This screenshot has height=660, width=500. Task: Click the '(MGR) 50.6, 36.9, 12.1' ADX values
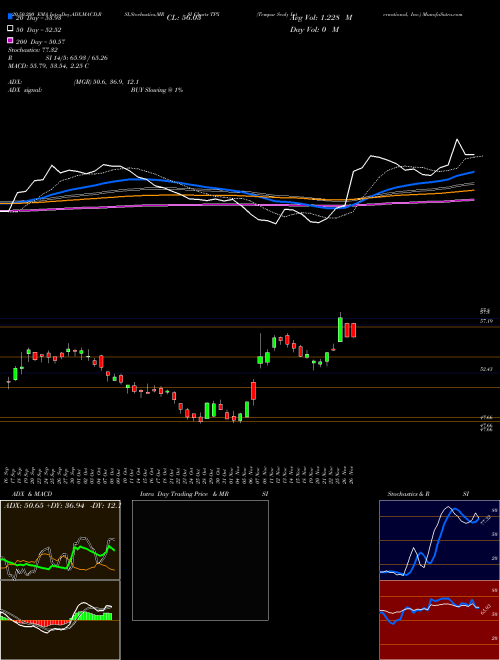[106, 82]
